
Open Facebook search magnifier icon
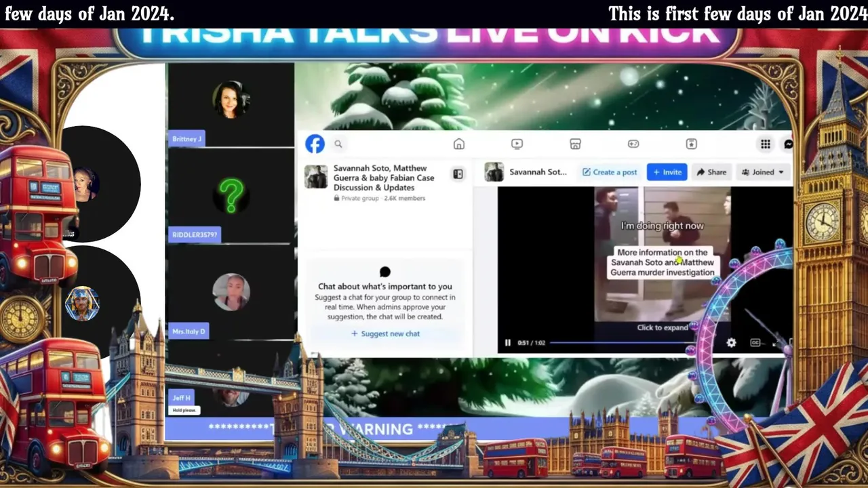tap(338, 144)
